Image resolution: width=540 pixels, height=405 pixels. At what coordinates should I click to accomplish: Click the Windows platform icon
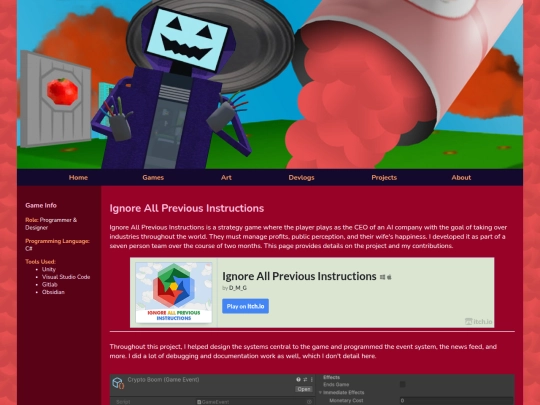[x=382, y=277]
